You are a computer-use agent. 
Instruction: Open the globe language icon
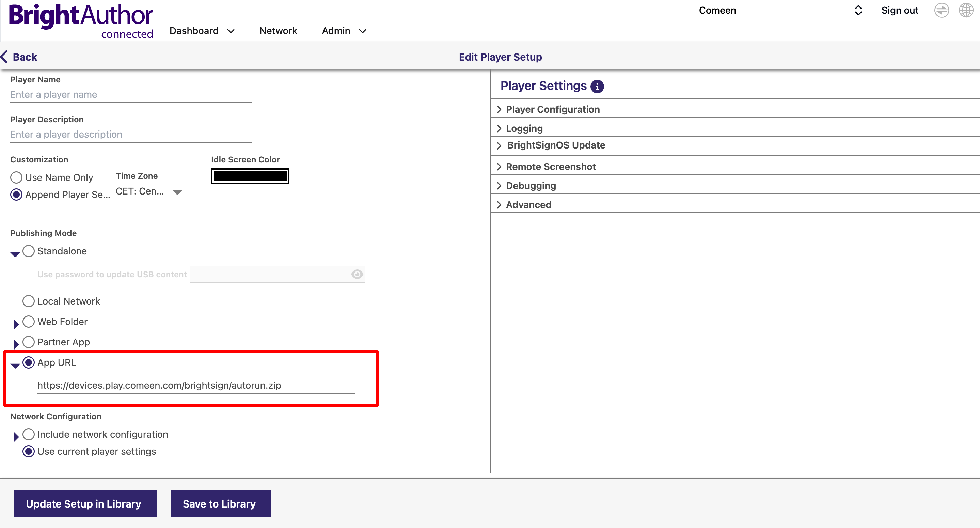pyautogui.click(x=966, y=10)
